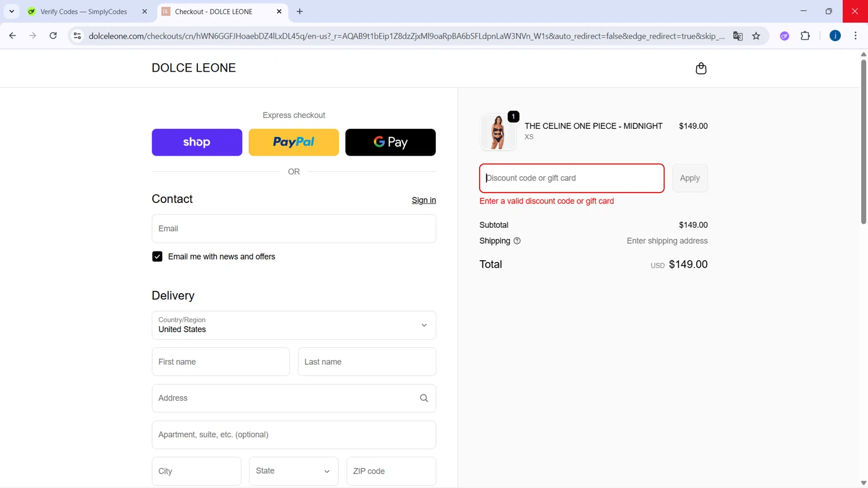868x488 pixels.
Task: Open the tab search dropdown arrow
Action: (x=12, y=12)
